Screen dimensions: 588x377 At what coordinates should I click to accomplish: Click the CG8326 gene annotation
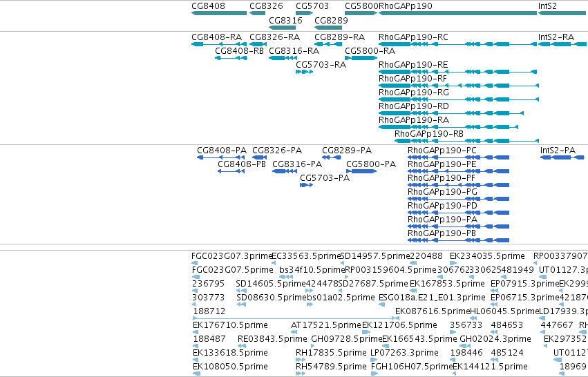(257, 13)
